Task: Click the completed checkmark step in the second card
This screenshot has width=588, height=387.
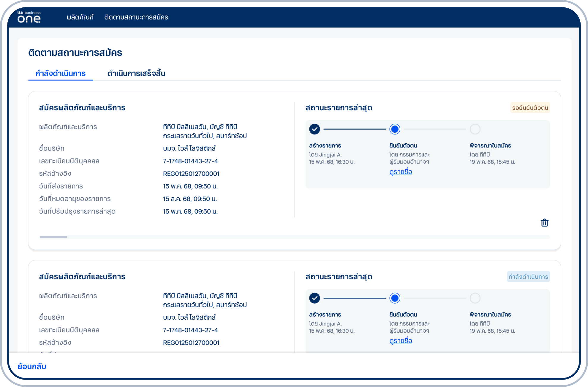Action: coord(314,298)
